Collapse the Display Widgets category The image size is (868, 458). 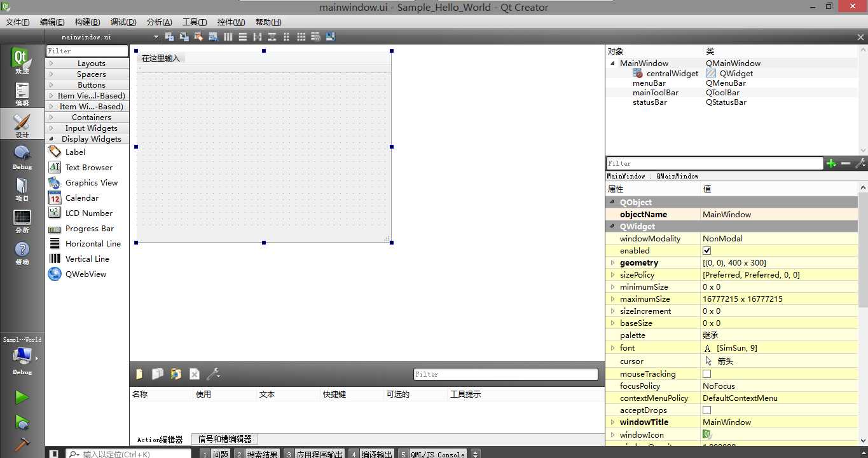(87, 139)
